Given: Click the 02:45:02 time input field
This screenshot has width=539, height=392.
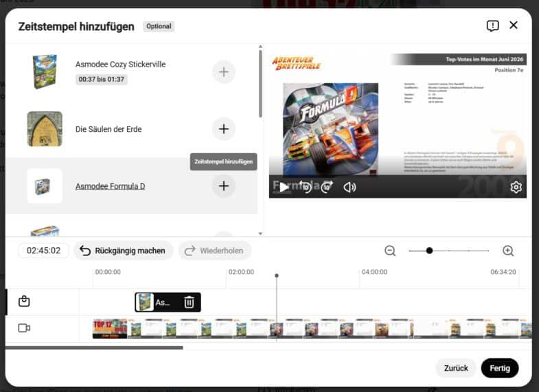Looking at the screenshot, I should tap(44, 251).
